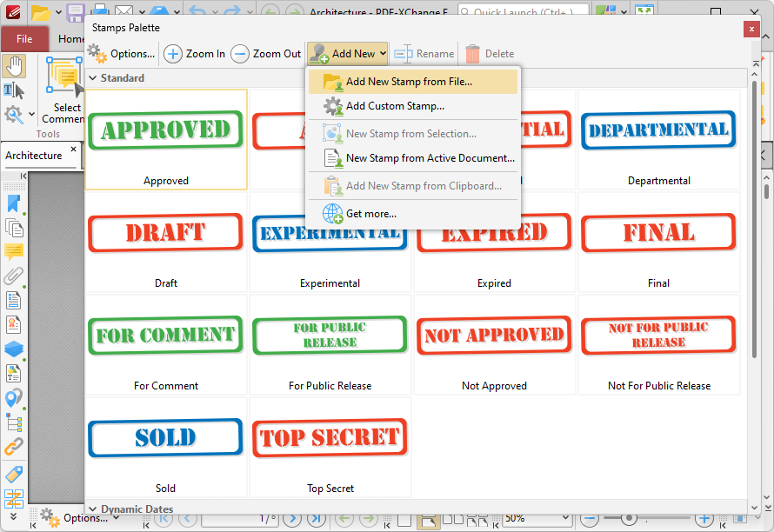
Task: Open the Layers pane icon
Action: [x=14, y=349]
